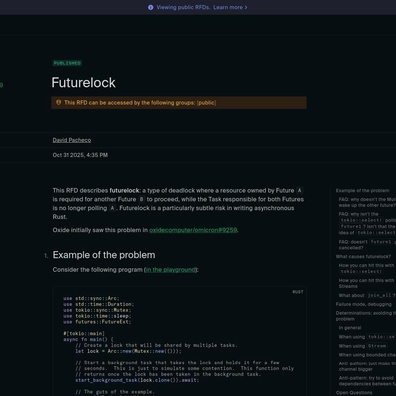Image resolution: width=396 pixels, height=396 pixels.
Task: Click the RUST code language label
Action: pos(298,292)
